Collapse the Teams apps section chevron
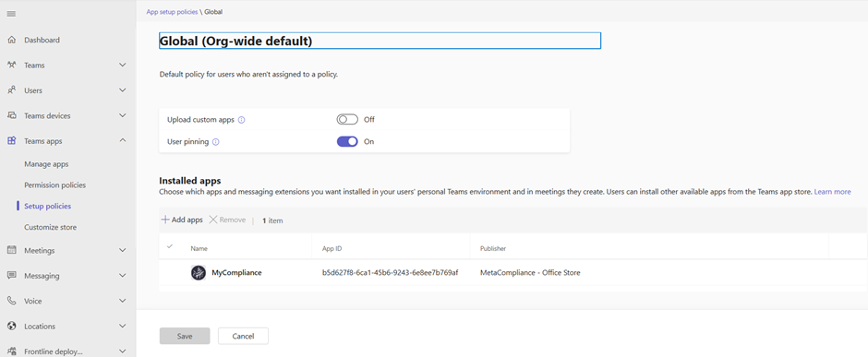Screen dimensions: 868x357 pyautogui.click(x=123, y=141)
